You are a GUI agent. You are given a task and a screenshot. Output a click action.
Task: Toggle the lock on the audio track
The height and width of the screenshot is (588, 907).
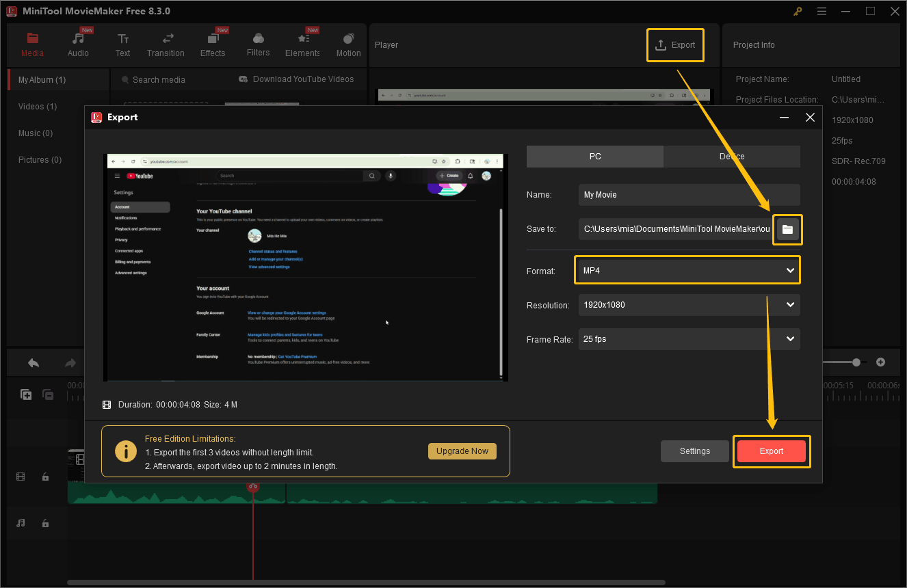[x=45, y=523]
